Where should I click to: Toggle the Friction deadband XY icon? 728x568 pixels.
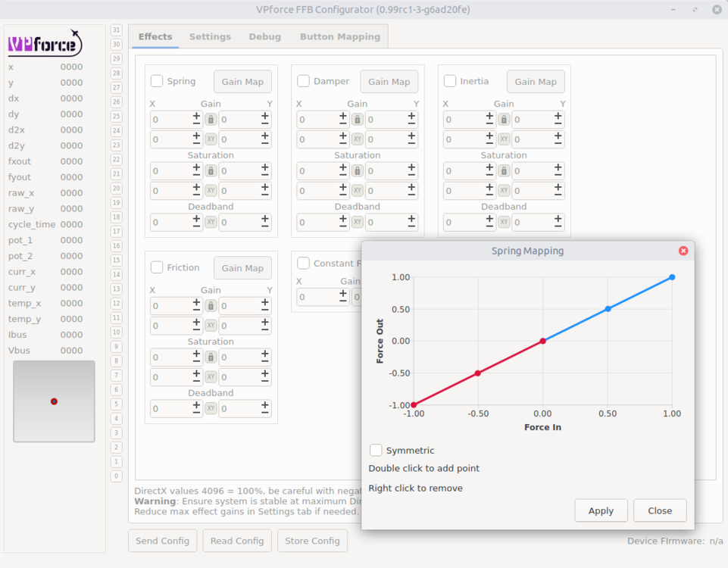(211, 408)
